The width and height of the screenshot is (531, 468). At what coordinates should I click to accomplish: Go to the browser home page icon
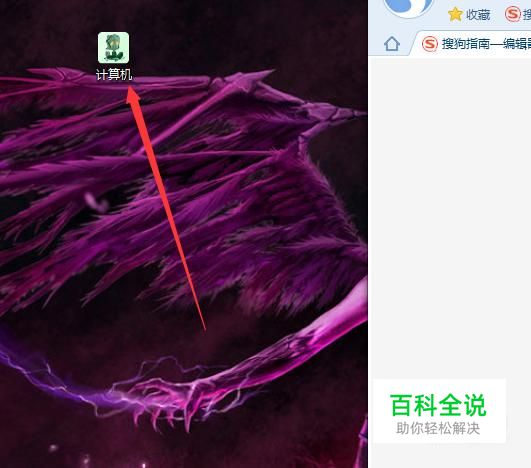click(392, 44)
